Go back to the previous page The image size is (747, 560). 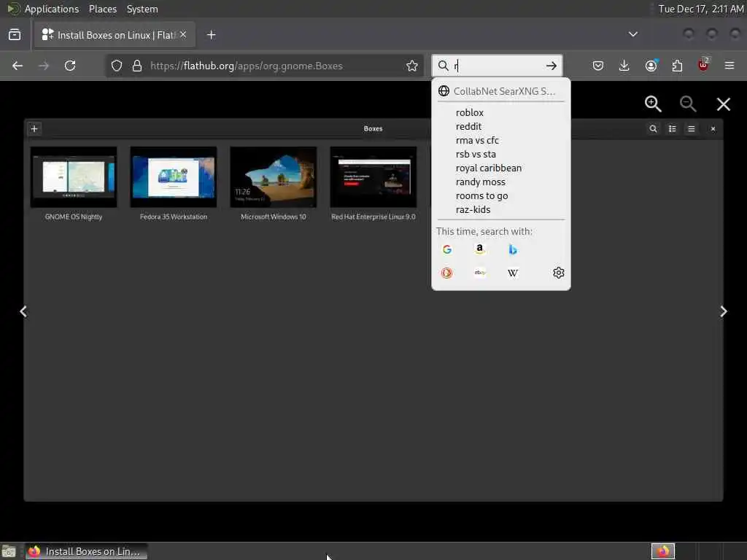coord(18,66)
